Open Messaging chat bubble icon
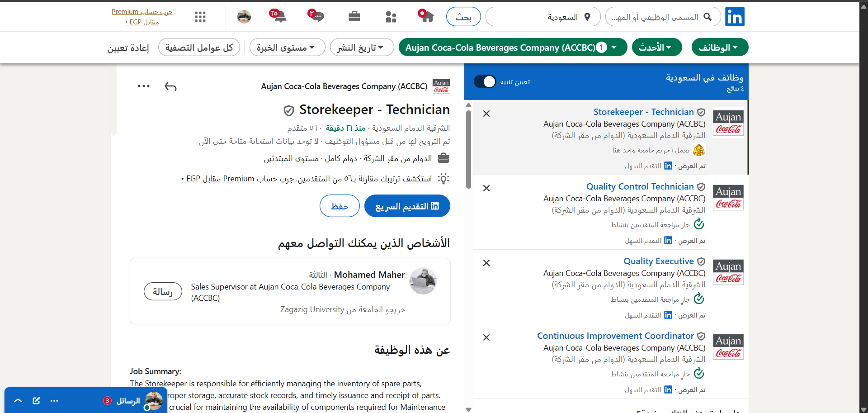 pyautogui.click(x=316, y=16)
